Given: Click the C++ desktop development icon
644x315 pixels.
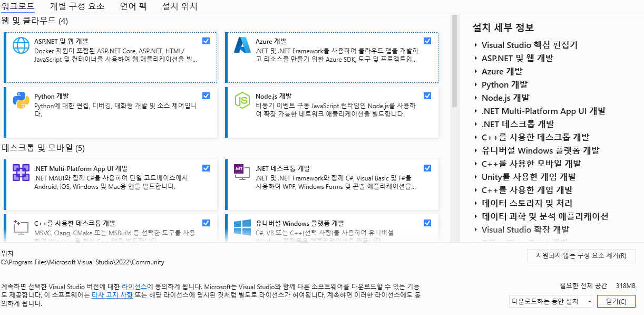Looking at the screenshot, I should (x=21, y=227).
